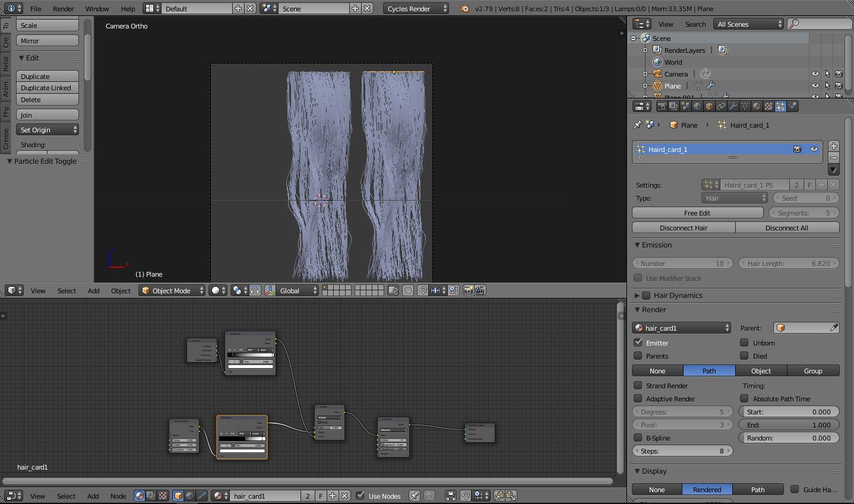The width and height of the screenshot is (854, 504).
Task: Click the Duplicate Linked button
Action: tap(47, 88)
